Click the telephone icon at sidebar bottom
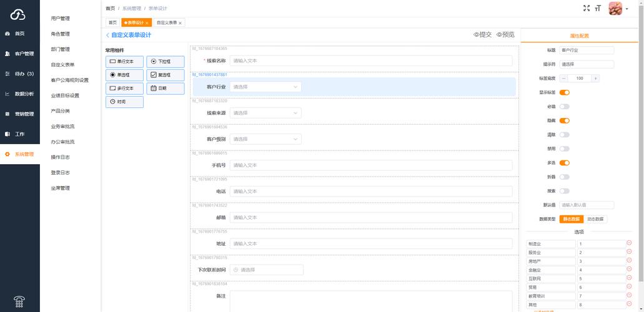The image size is (644, 312). click(x=19, y=302)
